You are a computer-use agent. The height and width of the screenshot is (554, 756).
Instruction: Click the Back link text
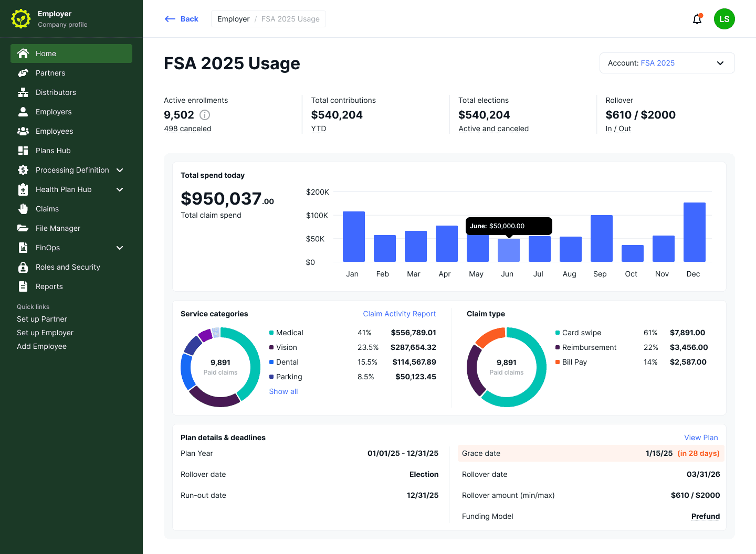coord(190,19)
